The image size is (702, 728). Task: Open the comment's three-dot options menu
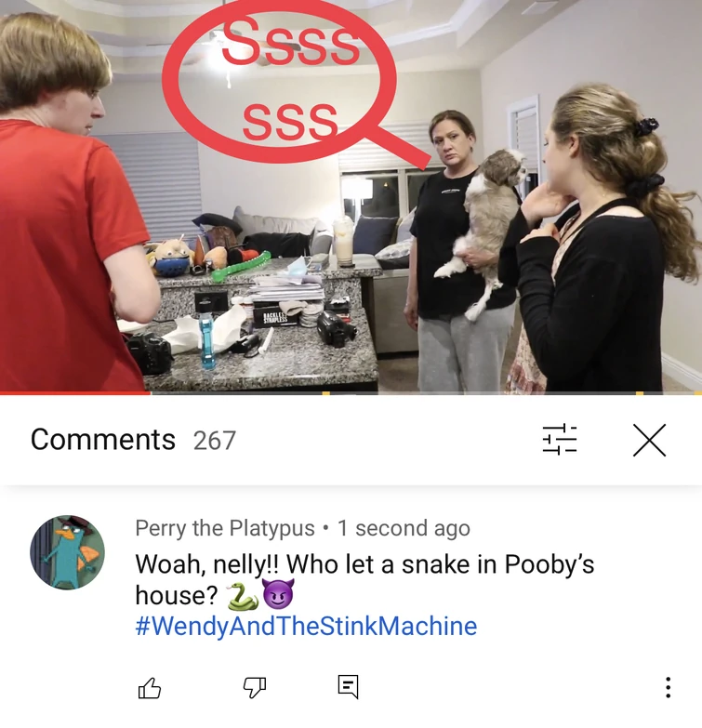point(668,687)
